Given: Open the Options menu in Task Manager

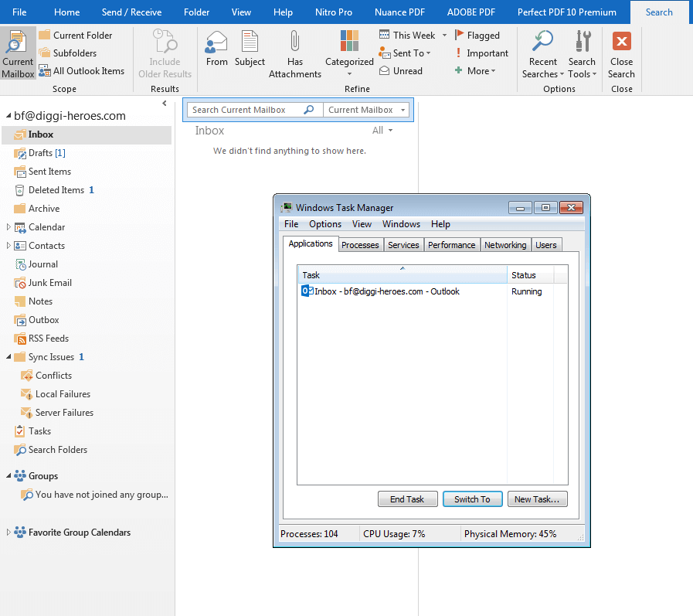Looking at the screenshot, I should tap(324, 224).
